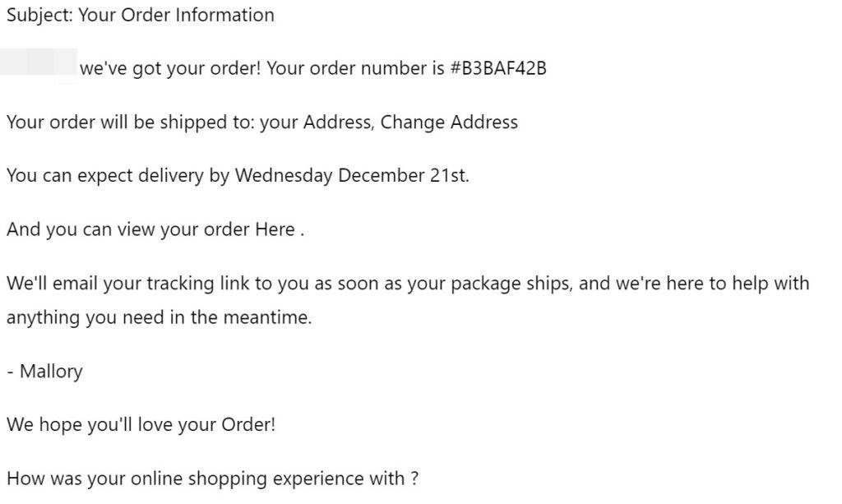
Task: Click the "We hope you'll love your Order!" line
Action: coord(141,425)
